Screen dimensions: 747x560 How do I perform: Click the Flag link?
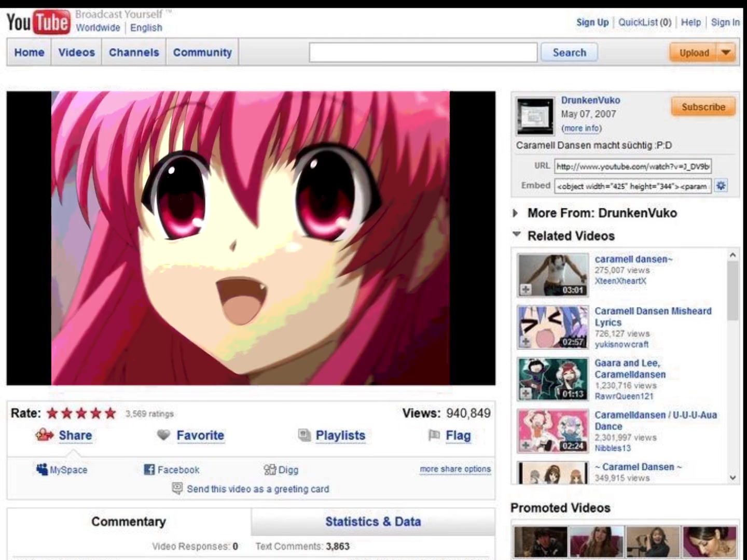click(458, 435)
